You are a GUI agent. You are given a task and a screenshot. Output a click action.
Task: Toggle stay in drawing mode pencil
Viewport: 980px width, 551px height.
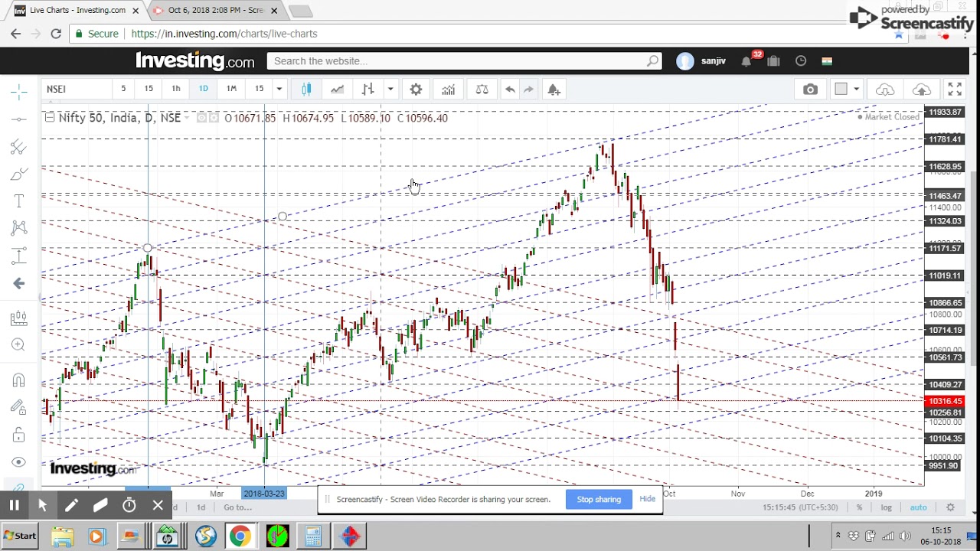(19, 407)
